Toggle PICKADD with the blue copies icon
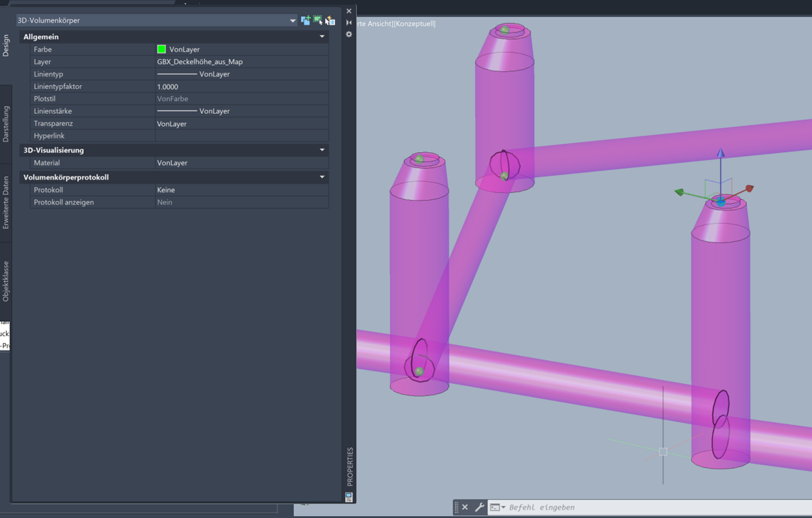812x518 pixels. pyautogui.click(x=306, y=21)
